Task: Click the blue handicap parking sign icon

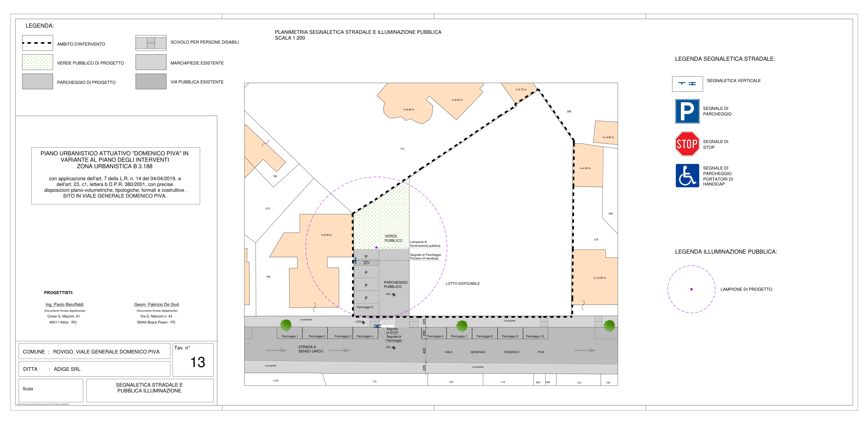Action: (x=687, y=176)
